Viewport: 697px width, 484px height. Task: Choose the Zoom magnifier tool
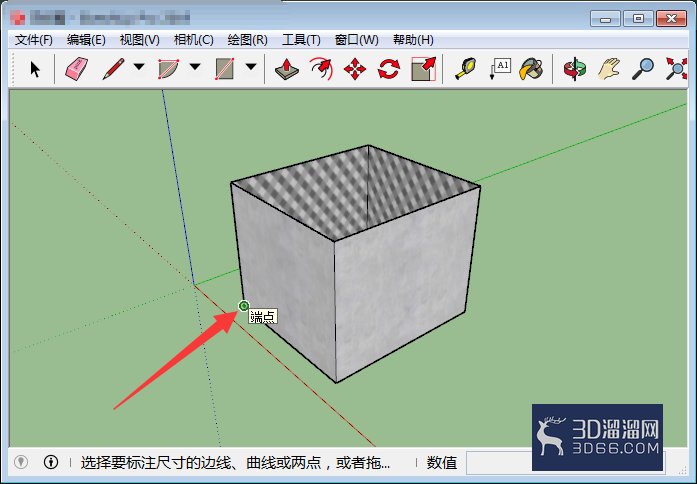(x=643, y=69)
